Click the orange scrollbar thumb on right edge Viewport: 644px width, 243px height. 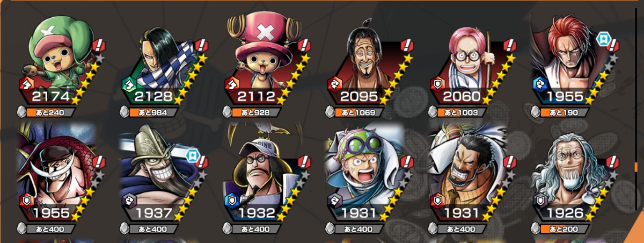pyautogui.click(x=636, y=168)
